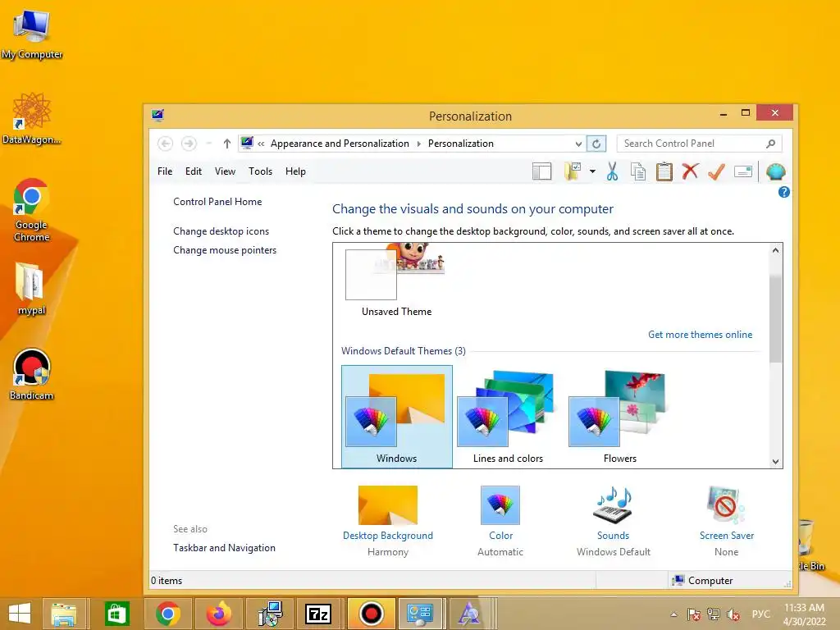Select the Unsaved Theme thumbnail
Image resolution: width=840 pixels, height=630 pixels.
point(396,281)
